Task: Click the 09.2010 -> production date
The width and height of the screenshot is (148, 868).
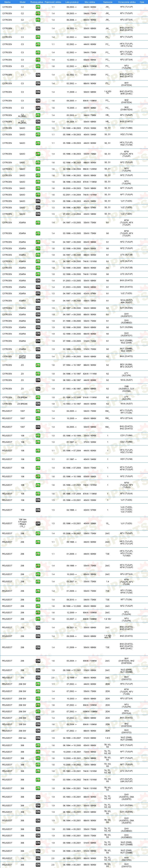Action: pos(72,600)
